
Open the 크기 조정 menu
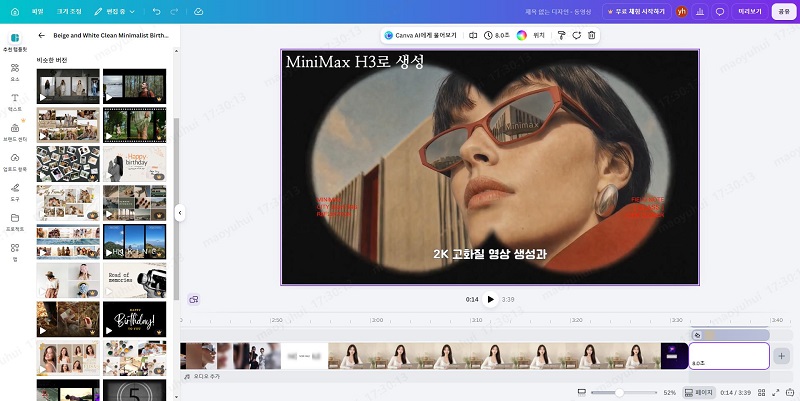coord(69,11)
